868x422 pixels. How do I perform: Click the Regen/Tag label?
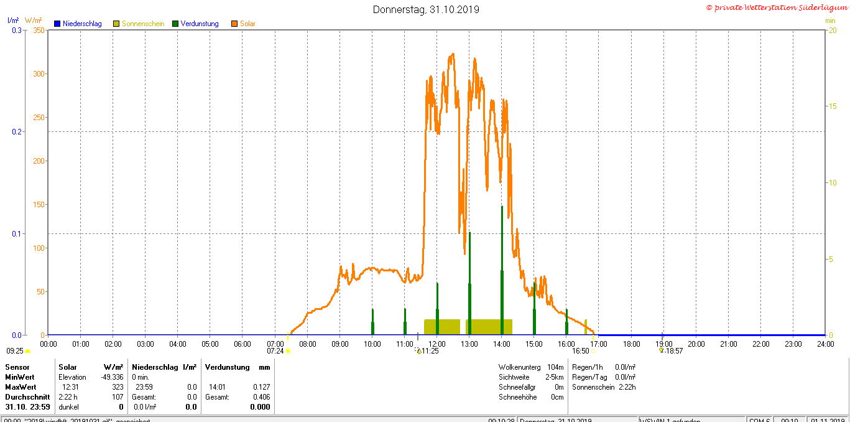588,377
